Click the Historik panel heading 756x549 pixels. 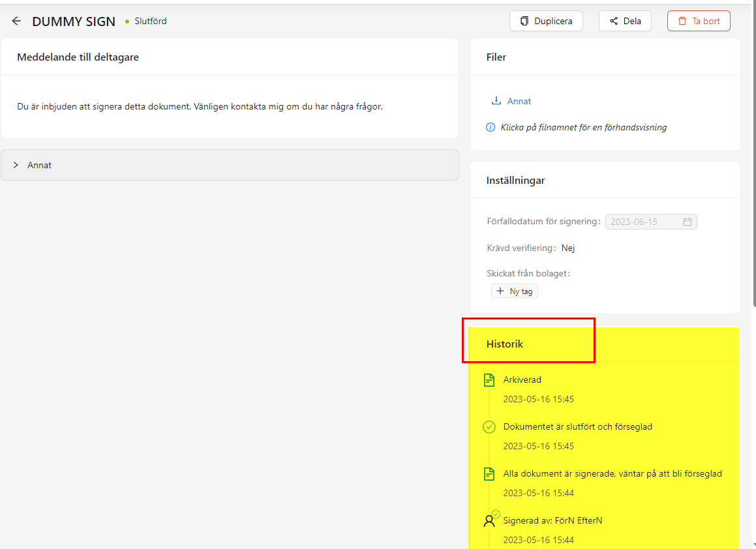pos(505,344)
